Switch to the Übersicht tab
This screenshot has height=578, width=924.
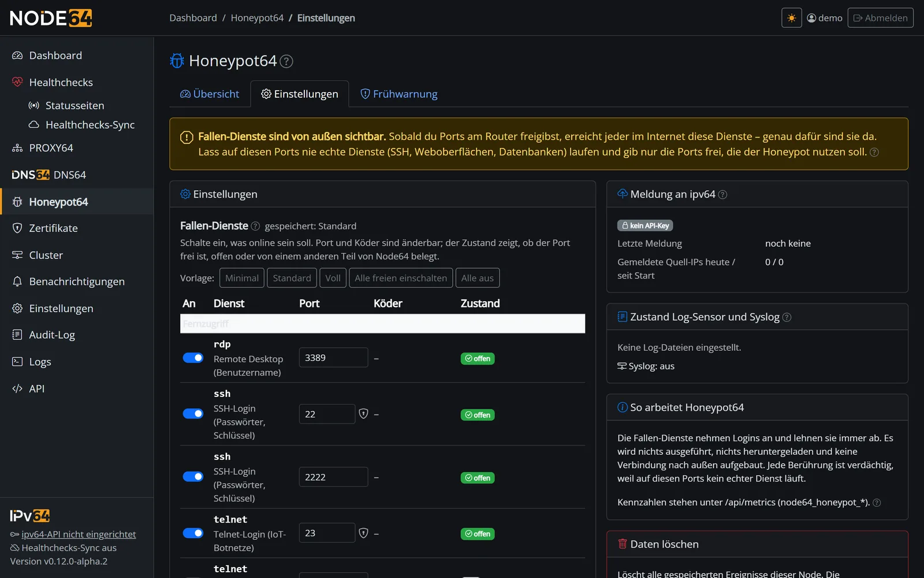click(210, 94)
